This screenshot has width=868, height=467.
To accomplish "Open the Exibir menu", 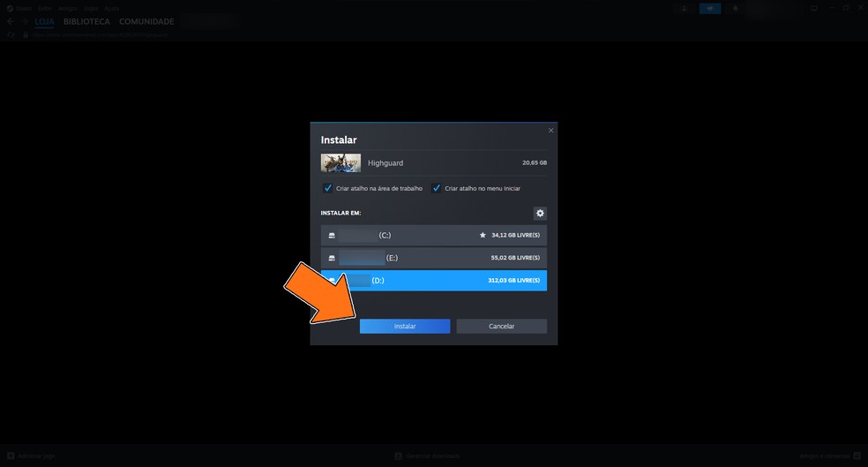I will [45, 8].
